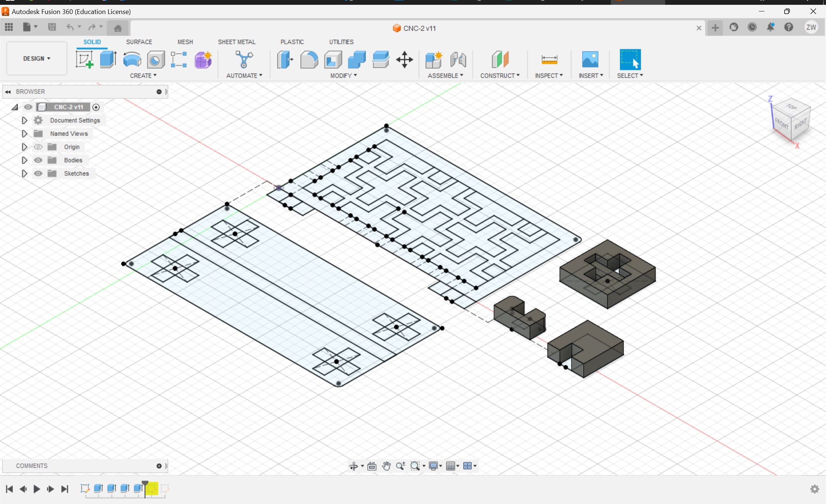Click the Joint tool in Assemble

[458, 59]
